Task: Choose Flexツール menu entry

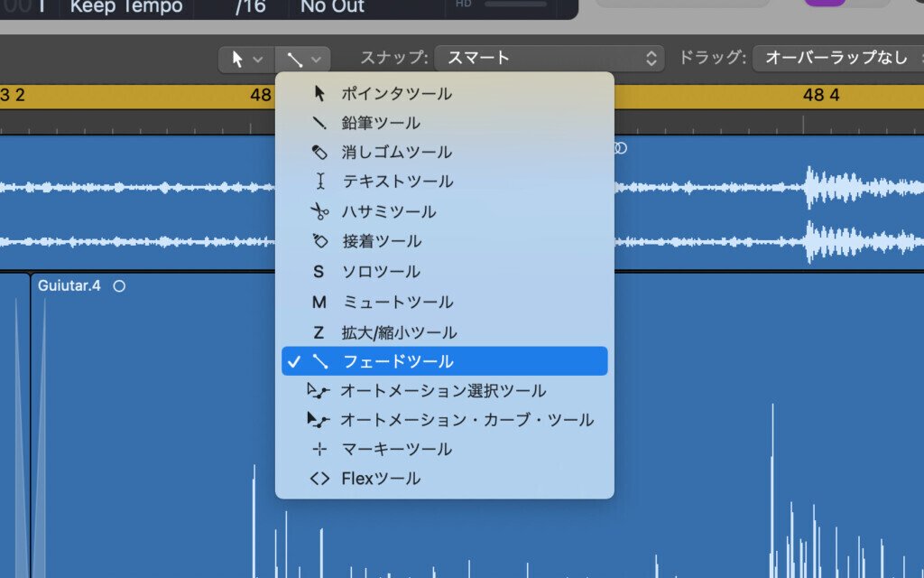Action: 444,479
